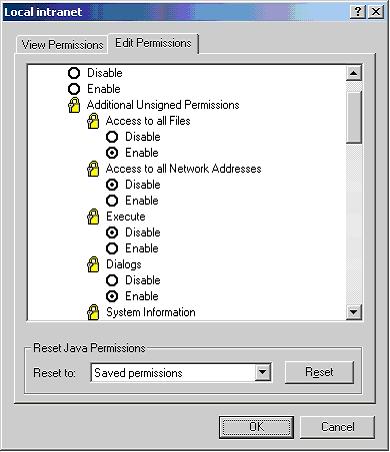Click the Dialogs lock icon
This screenshot has width=390, height=452.
[93, 264]
